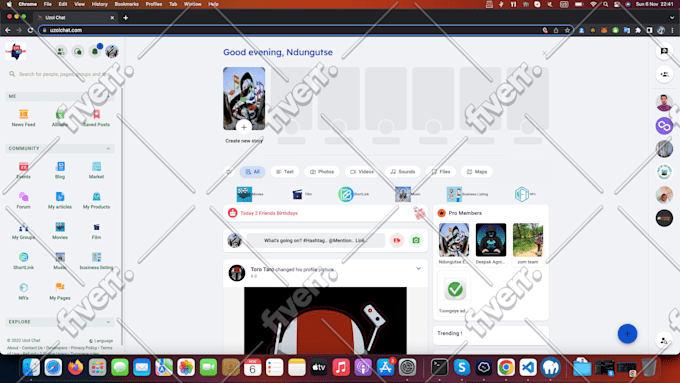The width and height of the screenshot is (680, 383).
Task: Open the Events icon under Community
Action: [x=23, y=167]
